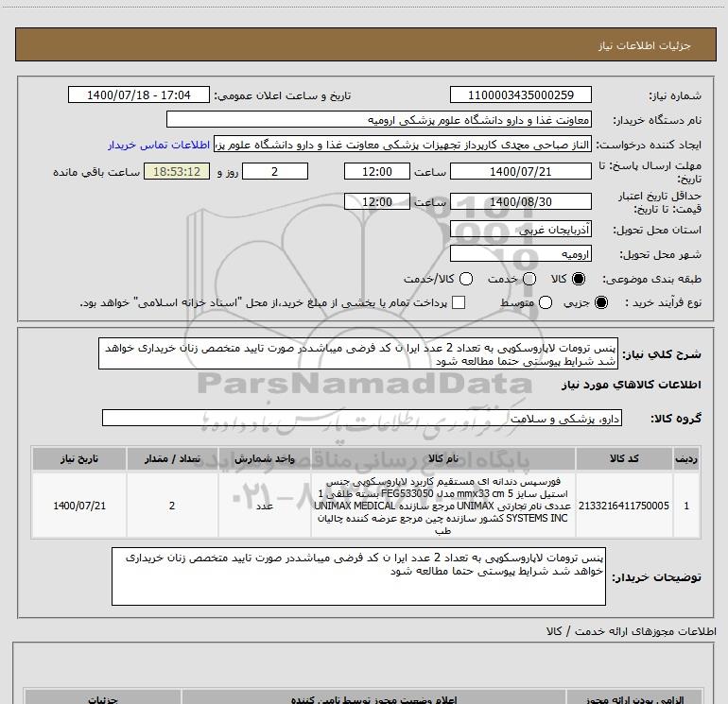The image size is (728, 704).
Task: Click the delivery province field آذربایجان غربی
Action: [520, 230]
